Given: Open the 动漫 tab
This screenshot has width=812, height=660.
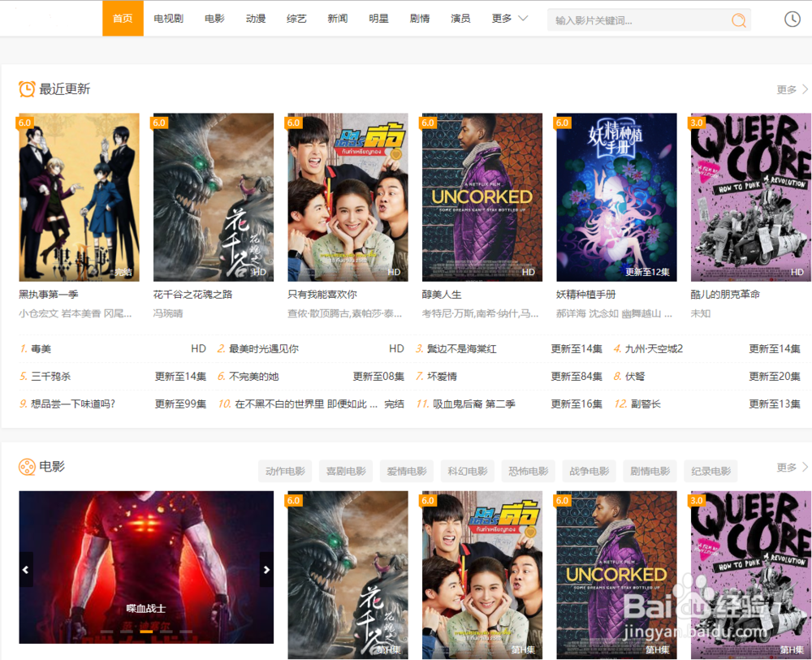Looking at the screenshot, I should (x=255, y=19).
